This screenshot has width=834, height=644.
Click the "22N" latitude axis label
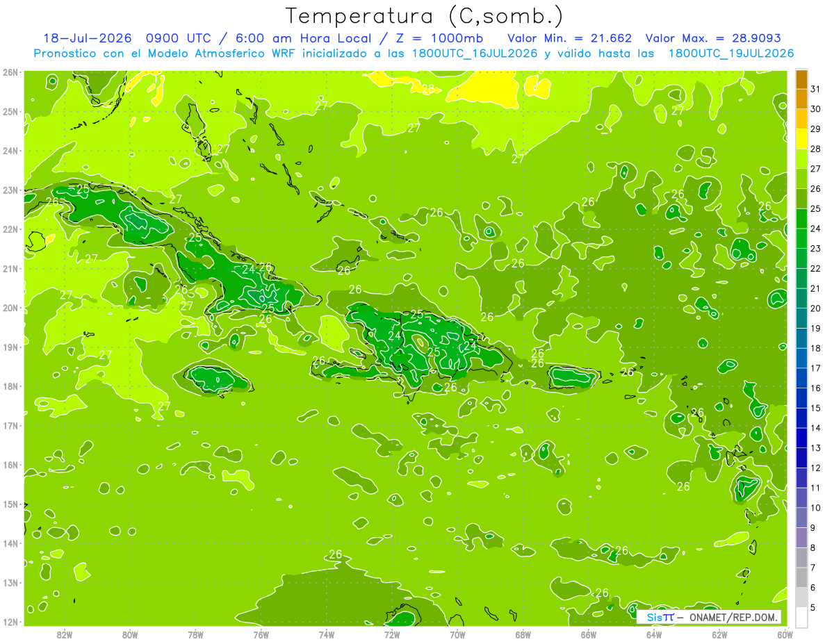tap(10, 229)
